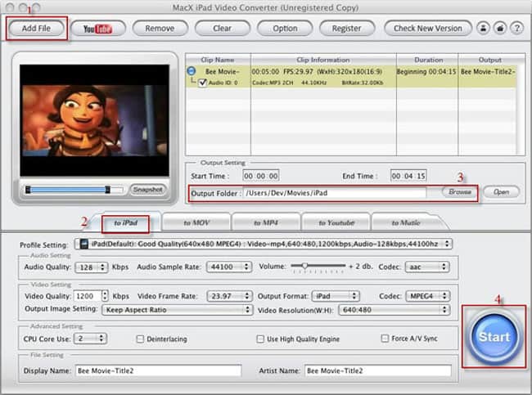
Task: Click the Clip Name column header
Action: [x=218, y=60]
